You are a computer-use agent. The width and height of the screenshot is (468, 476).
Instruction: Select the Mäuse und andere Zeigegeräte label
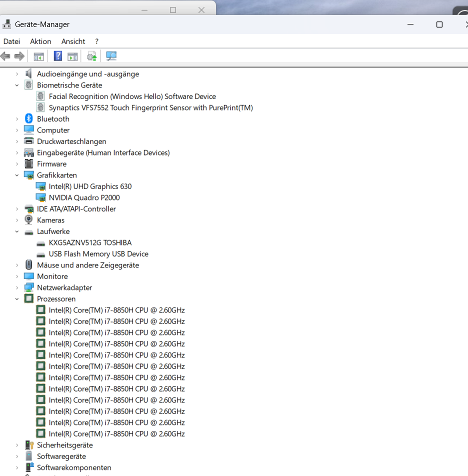pyautogui.click(x=88, y=265)
